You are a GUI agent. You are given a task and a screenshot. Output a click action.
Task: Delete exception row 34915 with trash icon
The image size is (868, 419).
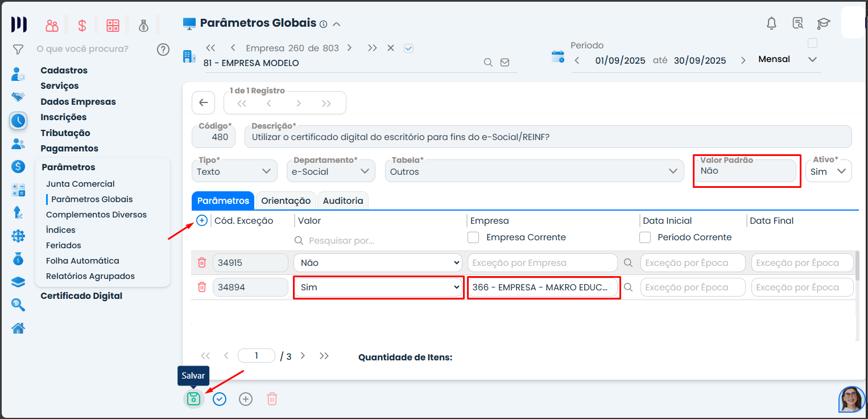click(201, 263)
